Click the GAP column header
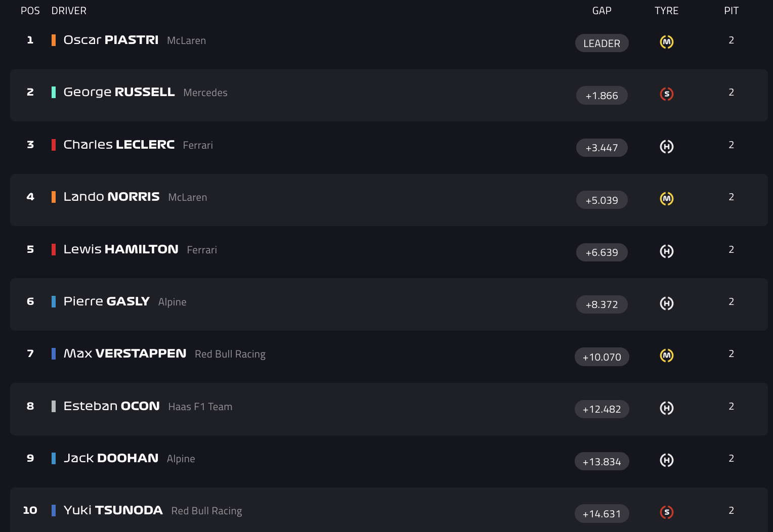This screenshot has height=532, width=773. 602,11
